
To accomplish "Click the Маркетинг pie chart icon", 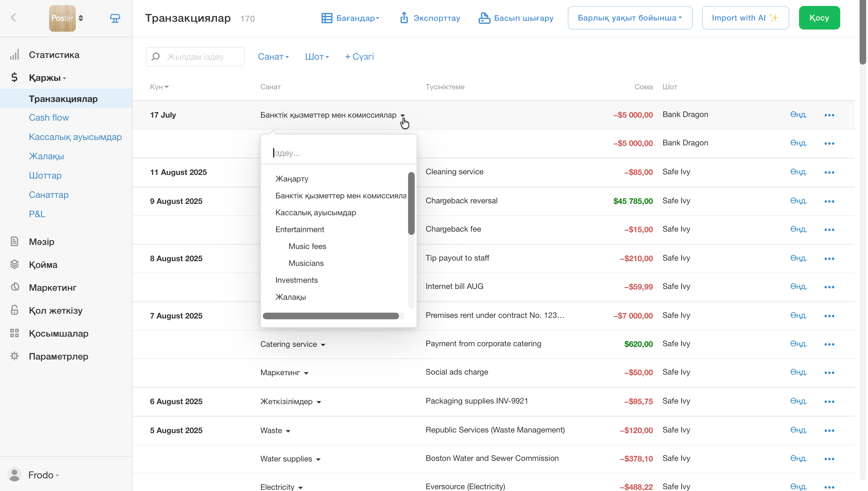I will coord(14,287).
